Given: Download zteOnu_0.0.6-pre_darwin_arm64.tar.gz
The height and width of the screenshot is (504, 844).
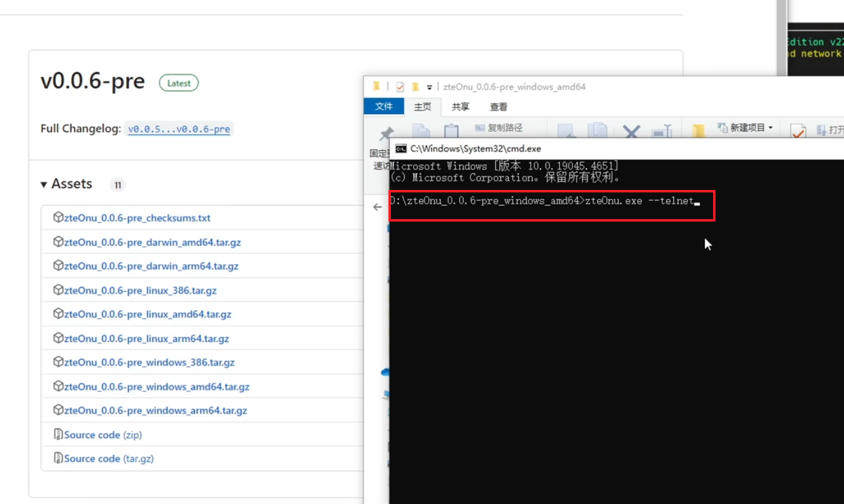Looking at the screenshot, I should pyautogui.click(x=151, y=266).
